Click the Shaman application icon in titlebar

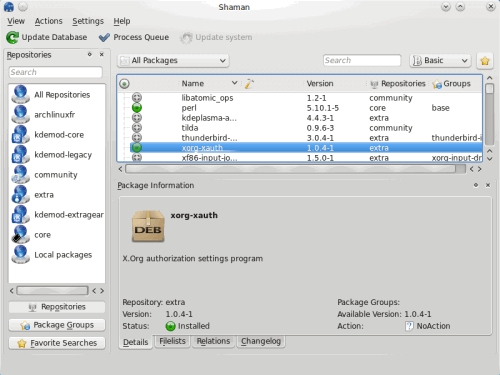click(x=9, y=7)
